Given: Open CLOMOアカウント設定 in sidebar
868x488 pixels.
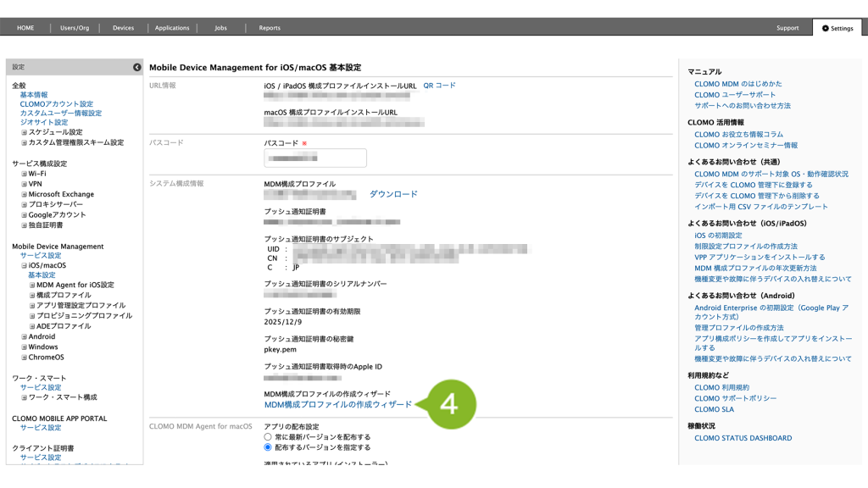Looking at the screenshot, I should 56,104.
